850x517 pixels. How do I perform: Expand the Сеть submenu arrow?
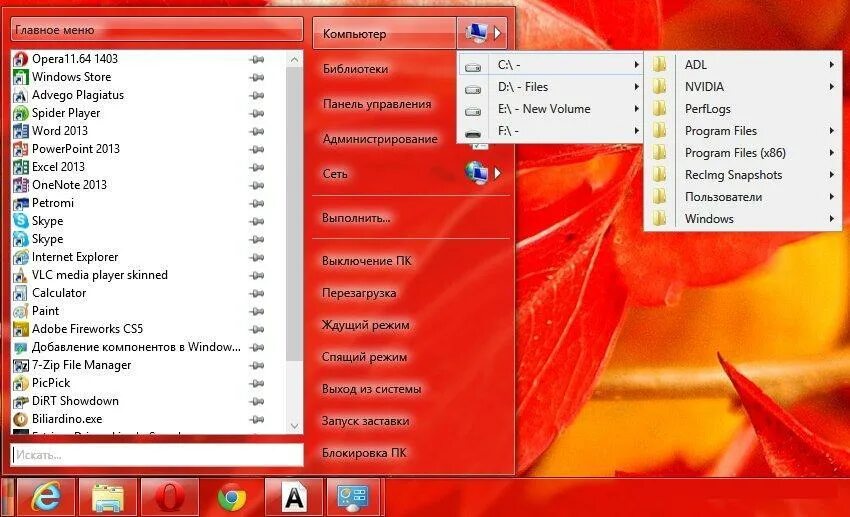[497, 173]
